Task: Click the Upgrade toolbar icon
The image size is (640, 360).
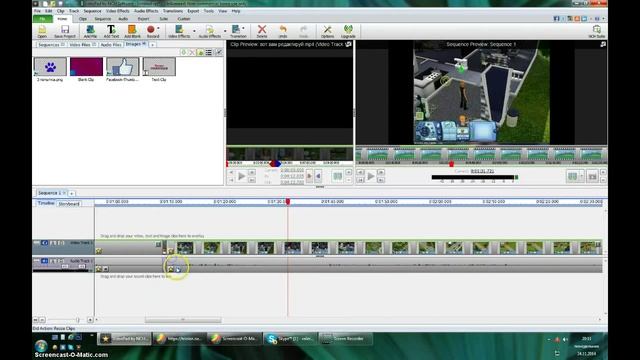Action: pos(348,31)
